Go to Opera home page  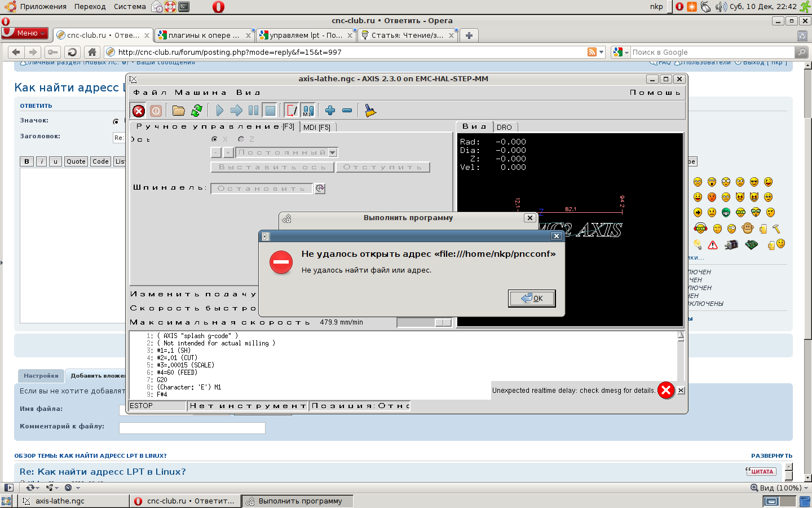pyautogui.click(x=92, y=52)
